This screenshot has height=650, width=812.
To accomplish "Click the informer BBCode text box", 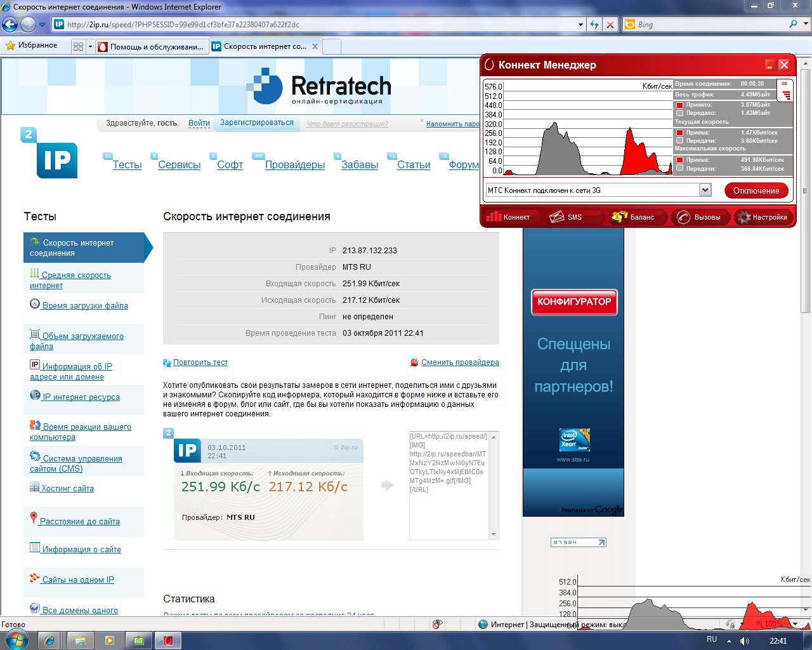I will 449,486.
